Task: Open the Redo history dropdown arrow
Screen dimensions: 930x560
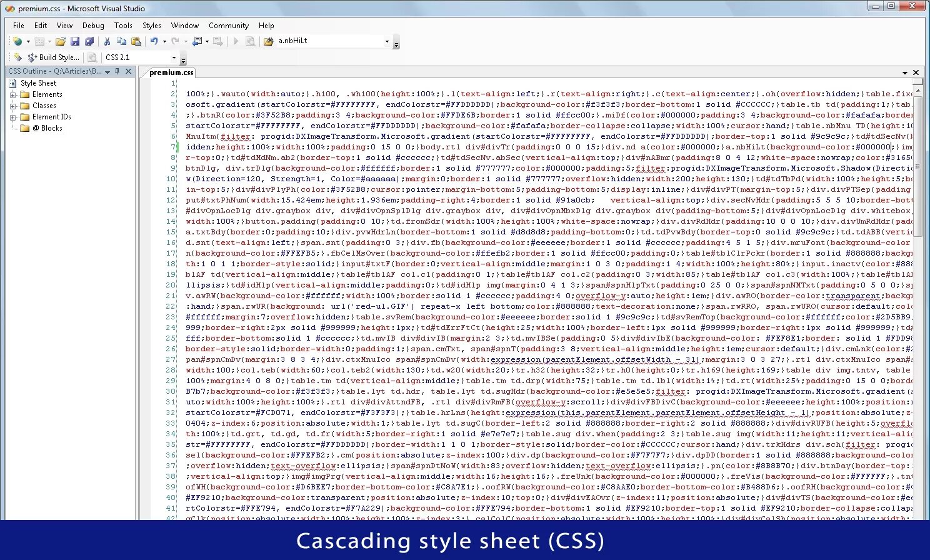Action: coord(186,42)
